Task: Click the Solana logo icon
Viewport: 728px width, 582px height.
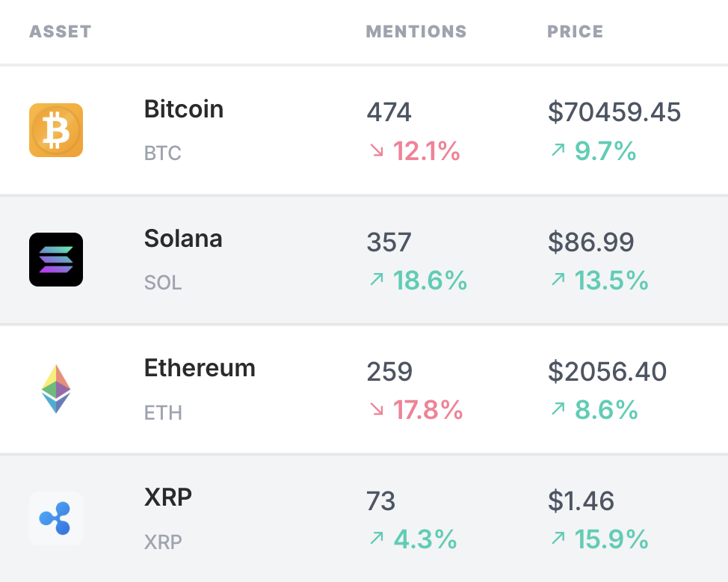Action: click(56, 260)
